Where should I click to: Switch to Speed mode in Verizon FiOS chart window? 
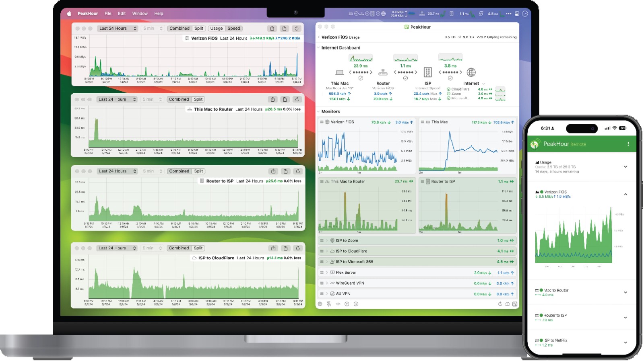(234, 29)
